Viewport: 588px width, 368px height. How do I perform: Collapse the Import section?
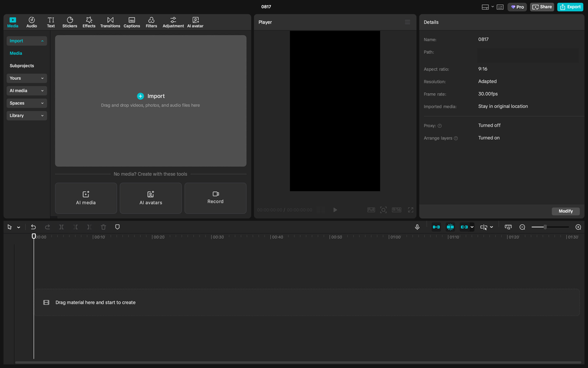(x=27, y=41)
